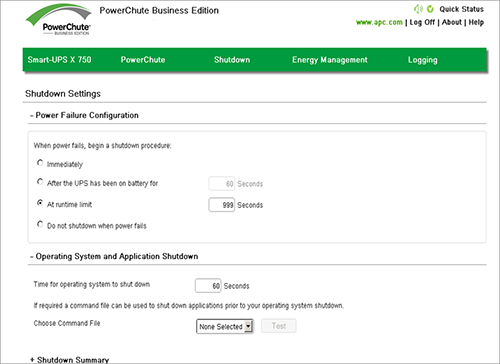Click the green checkmark status icon
The width and height of the screenshot is (500, 364).
[430, 9]
